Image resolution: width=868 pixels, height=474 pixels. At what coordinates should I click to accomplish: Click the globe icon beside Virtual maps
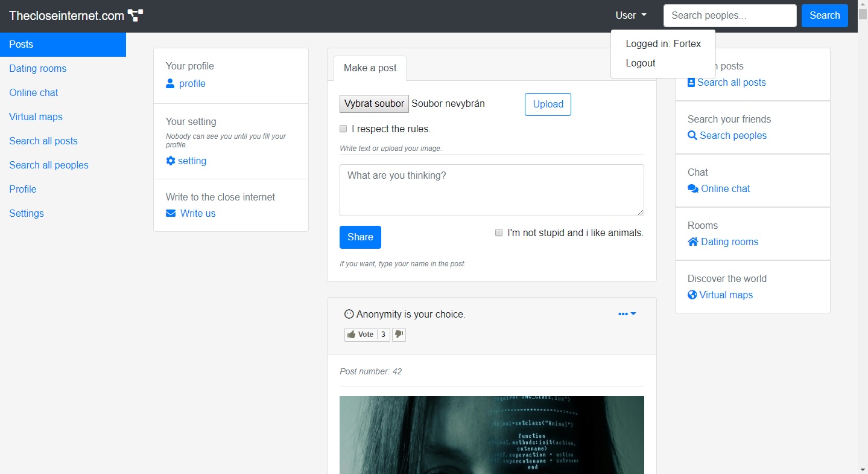pos(692,295)
